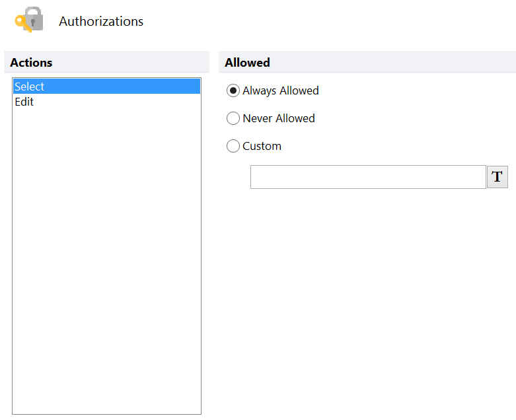Click the blank space right of the Edit item
Screen dimensions: 516x420
(119, 102)
